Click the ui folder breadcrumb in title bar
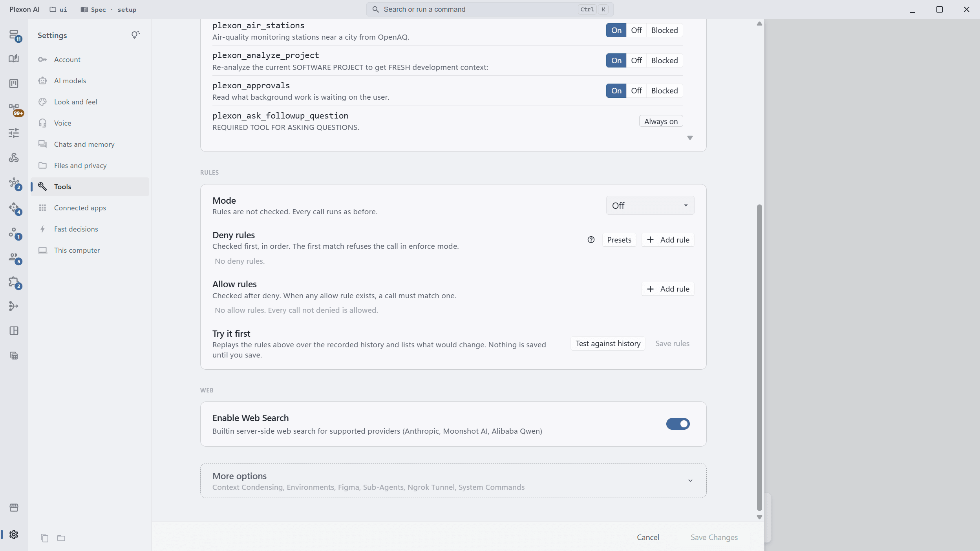The height and width of the screenshot is (551, 980). pos(58,9)
